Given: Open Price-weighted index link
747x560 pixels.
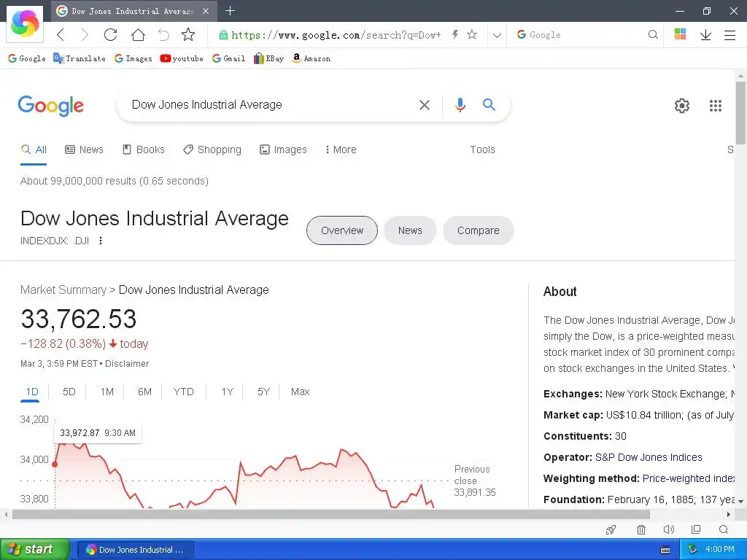Looking at the screenshot, I should (x=689, y=478).
